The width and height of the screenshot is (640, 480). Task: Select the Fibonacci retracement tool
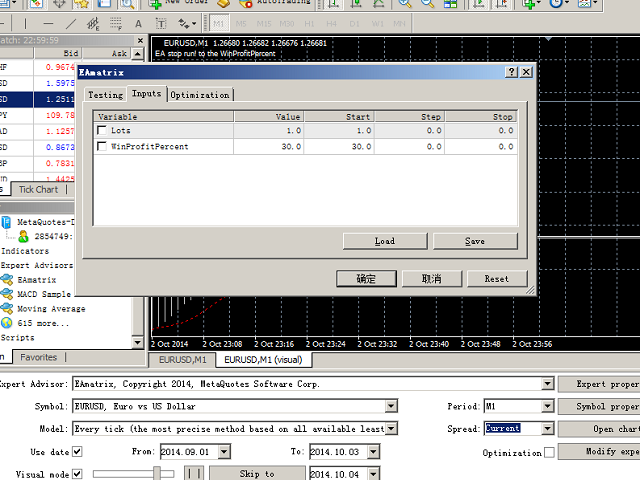[116, 24]
